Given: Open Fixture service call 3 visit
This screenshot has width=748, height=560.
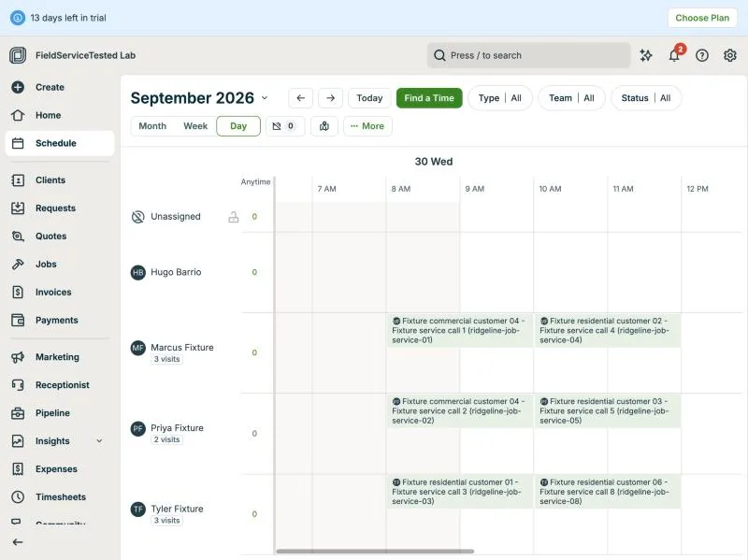Looking at the screenshot, I should tap(460, 492).
